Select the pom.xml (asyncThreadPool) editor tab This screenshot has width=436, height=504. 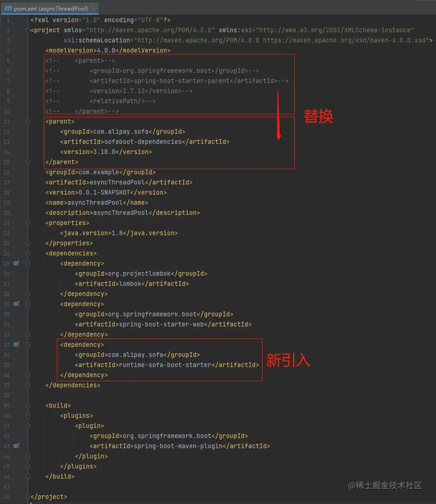tap(49, 8)
